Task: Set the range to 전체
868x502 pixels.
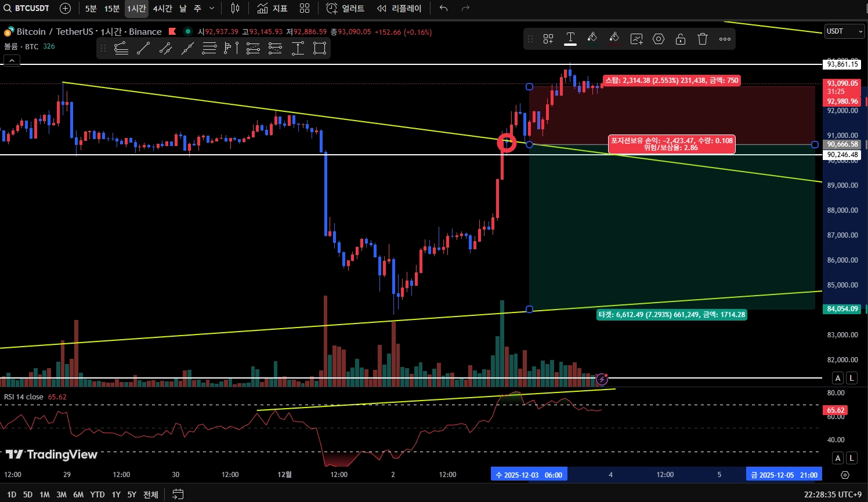Action: pyautogui.click(x=151, y=494)
